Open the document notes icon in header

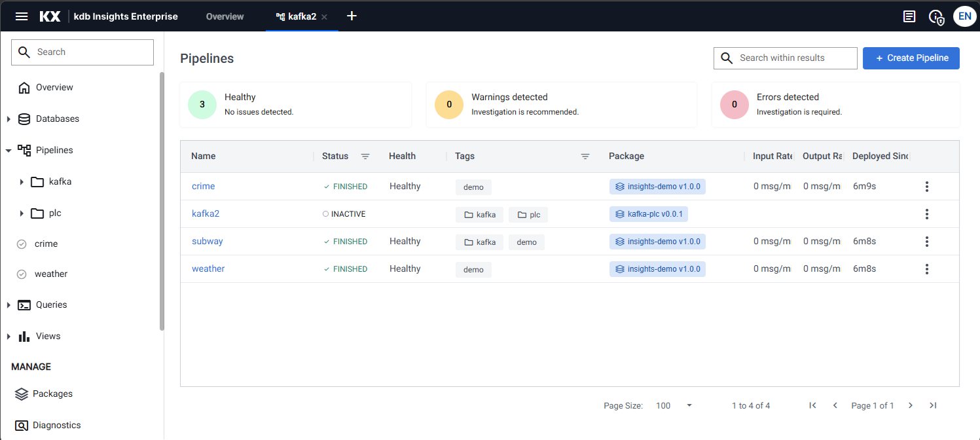[909, 16]
